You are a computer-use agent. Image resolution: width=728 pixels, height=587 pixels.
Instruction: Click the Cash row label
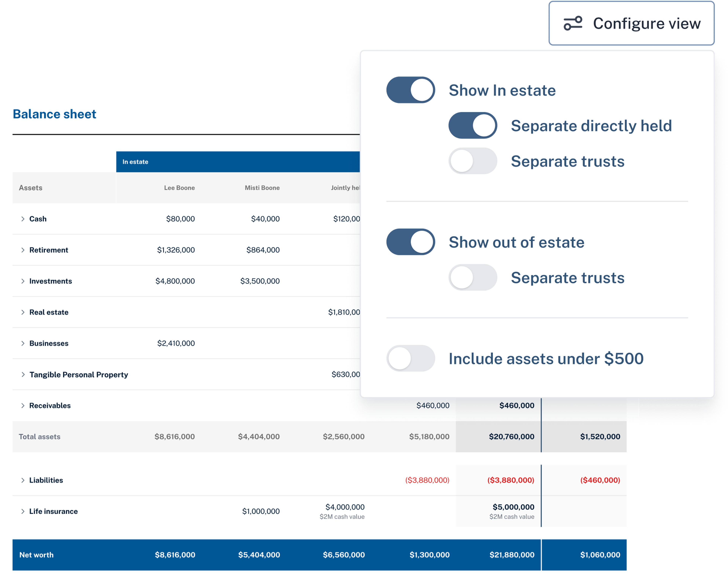[x=38, y=219]
